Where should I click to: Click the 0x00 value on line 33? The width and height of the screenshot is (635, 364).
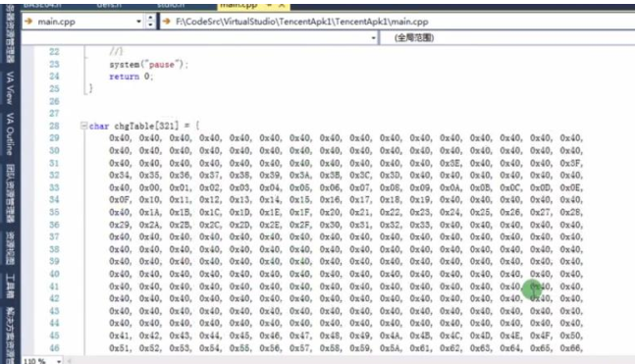150,187
